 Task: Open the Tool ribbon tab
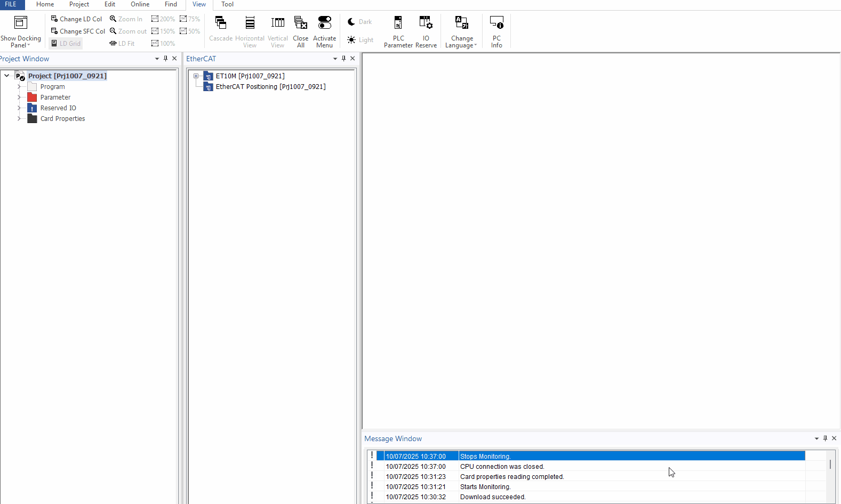227,4
